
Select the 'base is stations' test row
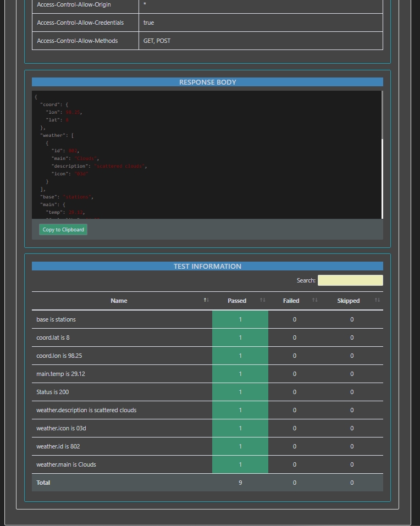(x=207, y=319)
